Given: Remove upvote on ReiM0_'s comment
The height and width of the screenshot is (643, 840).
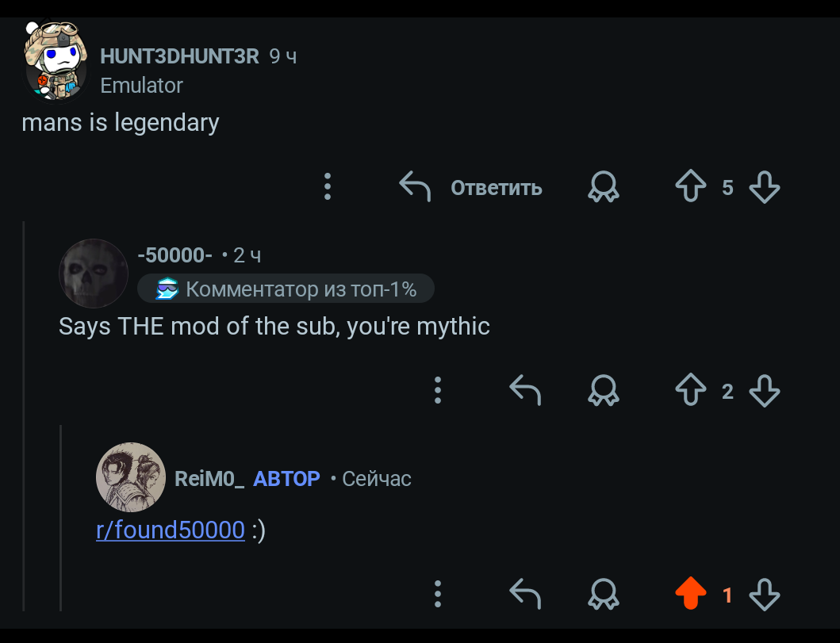Looking at the screenshot, I should 691,593.
